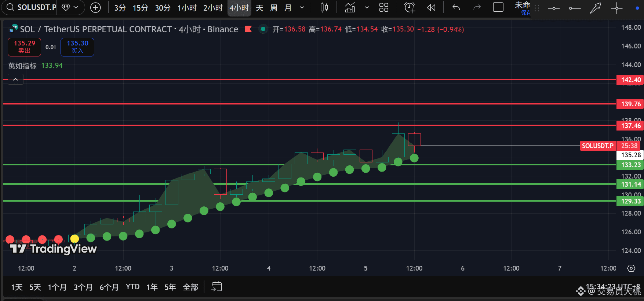
Task: Expand the indicators favorites dropdown arrow
Action: click(367, 8)
